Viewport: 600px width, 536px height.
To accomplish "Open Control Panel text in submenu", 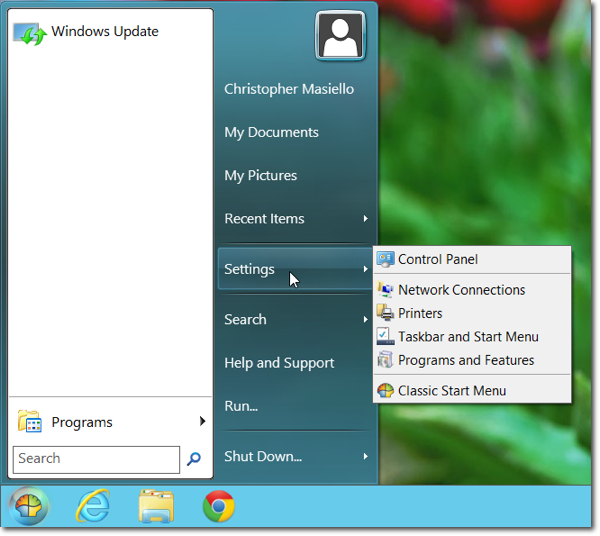I will click(x=438, y=259).
